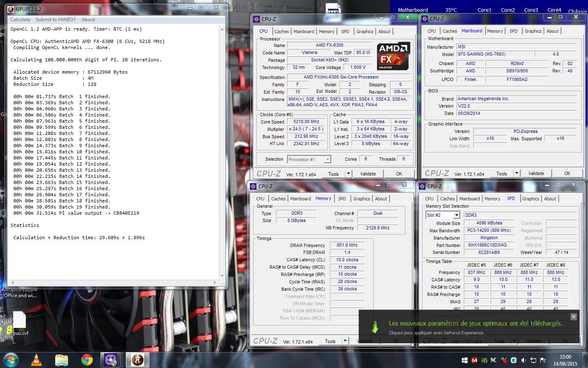
Task: Click the silver K tray icon
Action: 494,360
